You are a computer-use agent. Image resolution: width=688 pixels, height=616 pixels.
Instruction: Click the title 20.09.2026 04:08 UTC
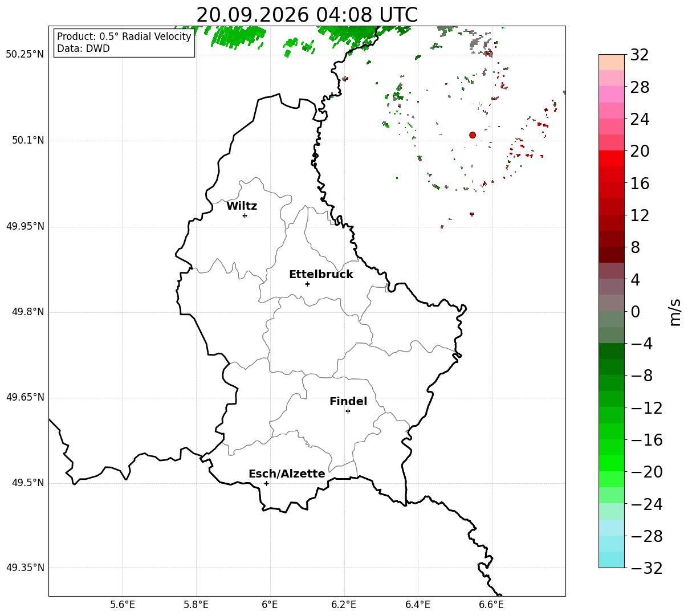(307, 15)
